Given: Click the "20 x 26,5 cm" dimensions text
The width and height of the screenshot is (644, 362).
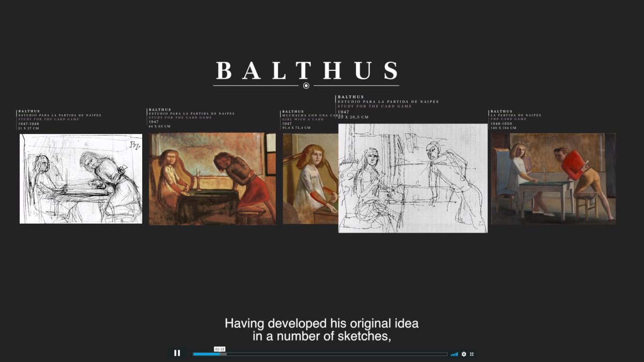Looking at the screenshot, I should click(353, 117).
